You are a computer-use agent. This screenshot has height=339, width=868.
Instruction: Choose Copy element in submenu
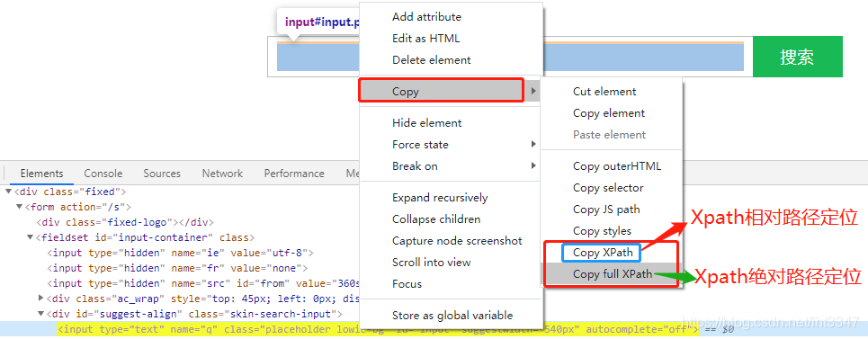[609, 112]
